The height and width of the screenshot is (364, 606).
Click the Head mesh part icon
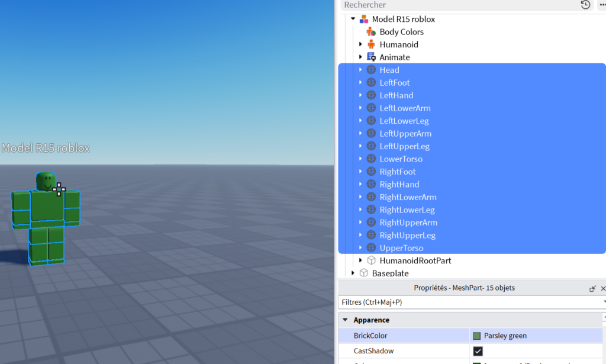tap(371, 70)
